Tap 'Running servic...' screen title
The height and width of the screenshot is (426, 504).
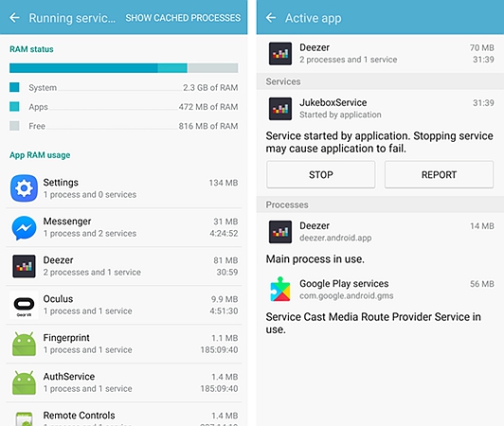pyautogui.click(x=72, y=18)
